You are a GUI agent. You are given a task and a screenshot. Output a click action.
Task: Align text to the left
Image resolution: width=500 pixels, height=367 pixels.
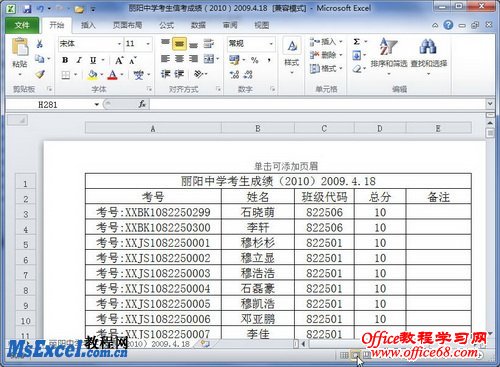tap(165, 59)
